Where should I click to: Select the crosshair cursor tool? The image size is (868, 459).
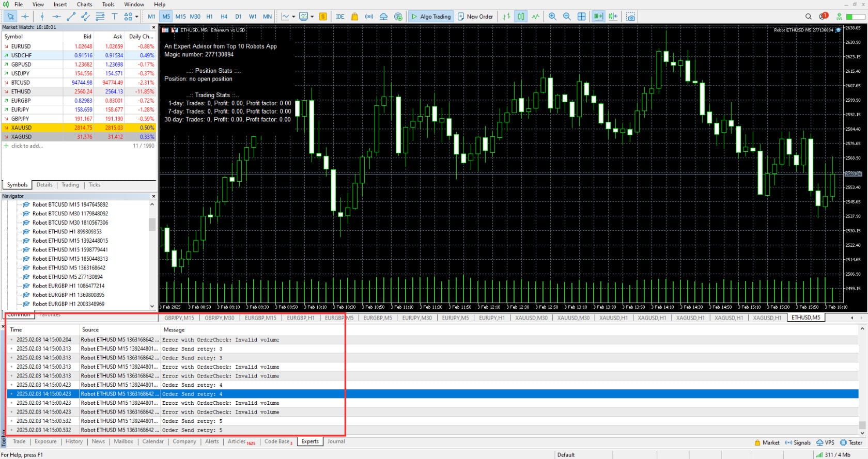(25, 17)
